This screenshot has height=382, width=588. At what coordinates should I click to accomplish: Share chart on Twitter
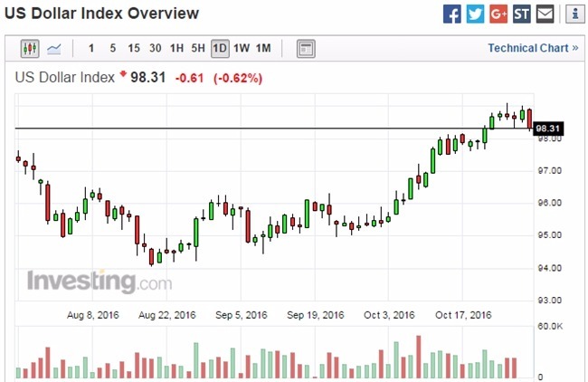(475, 14)
